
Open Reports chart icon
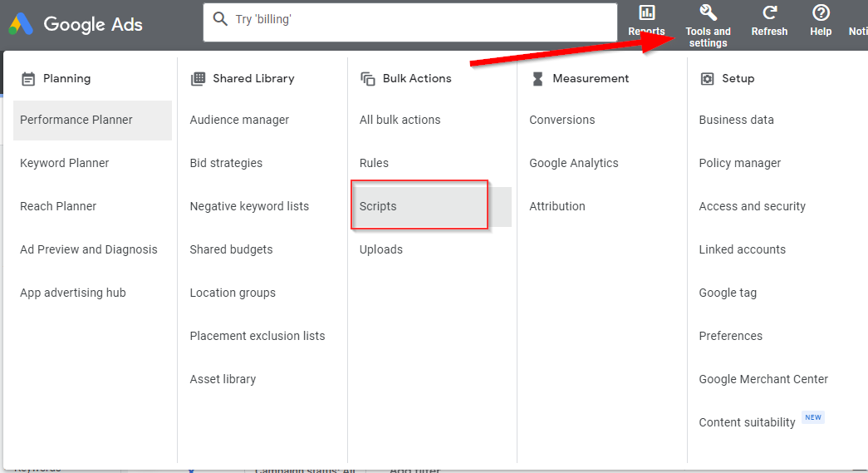pyautogui.click(x=646, y=12)
